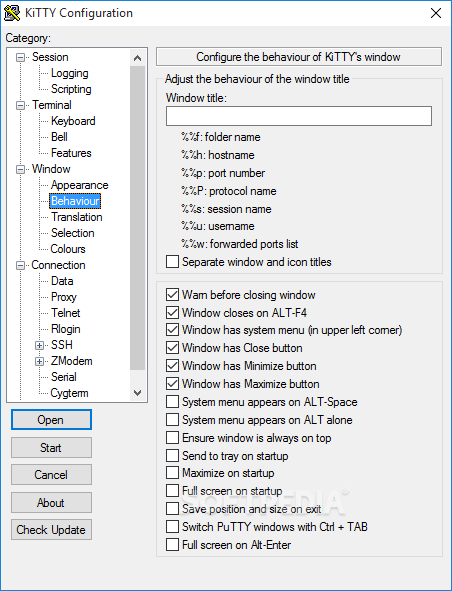Image resolution: width=452 pixels, height=591 pixels.
Task: Collapse the Session tree node
Action: (x=20, y=57)
